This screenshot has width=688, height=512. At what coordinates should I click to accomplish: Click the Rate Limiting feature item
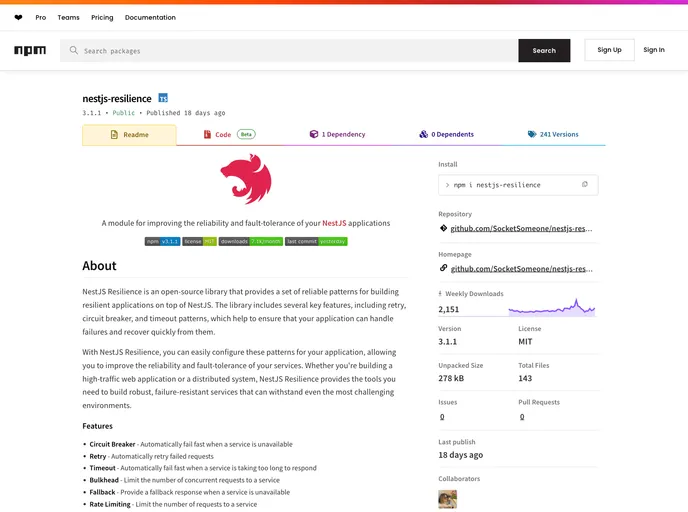click(x=173, y=504)
